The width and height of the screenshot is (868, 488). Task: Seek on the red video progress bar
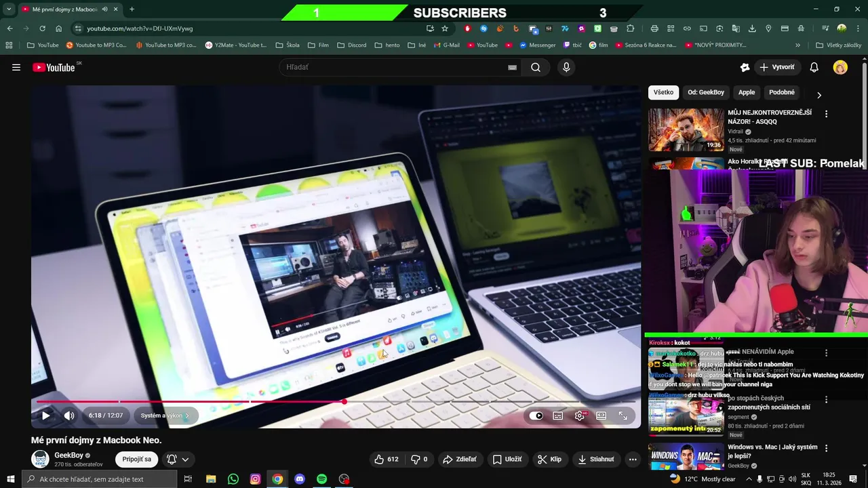(336, 402)
